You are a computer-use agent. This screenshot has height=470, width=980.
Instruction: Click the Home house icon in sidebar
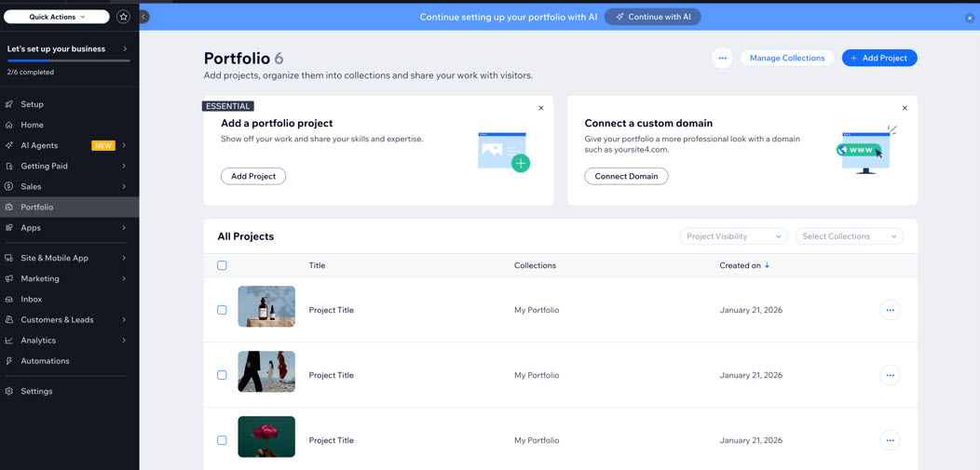(8, 125)
